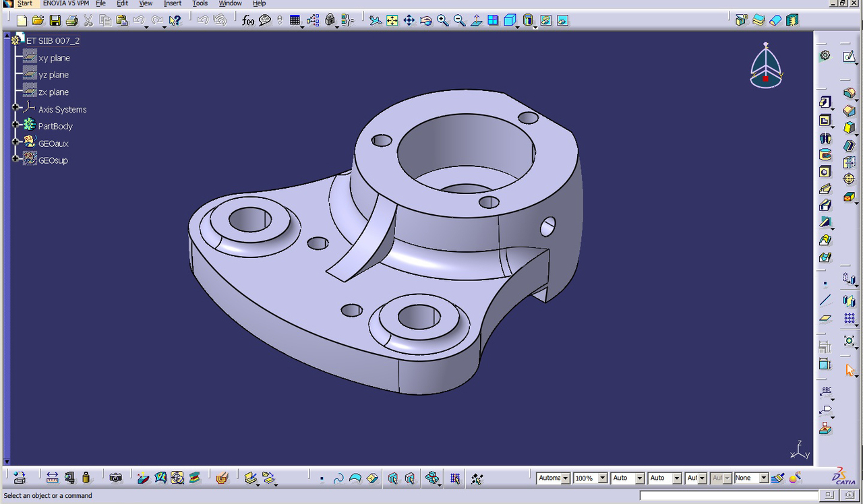Open the transparency 100% dropdown
This screenshot has height=504, width=863.
(x=603, y=478)
